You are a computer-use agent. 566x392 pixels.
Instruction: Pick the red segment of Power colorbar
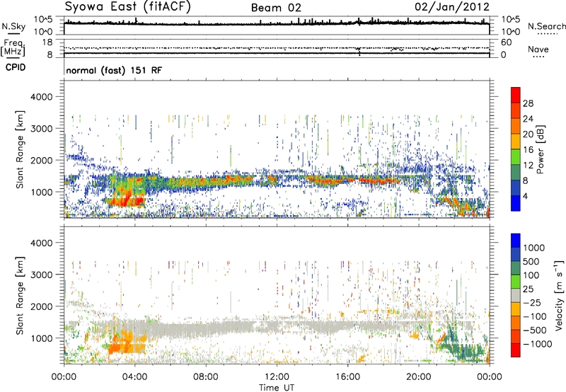click(516, 95)
